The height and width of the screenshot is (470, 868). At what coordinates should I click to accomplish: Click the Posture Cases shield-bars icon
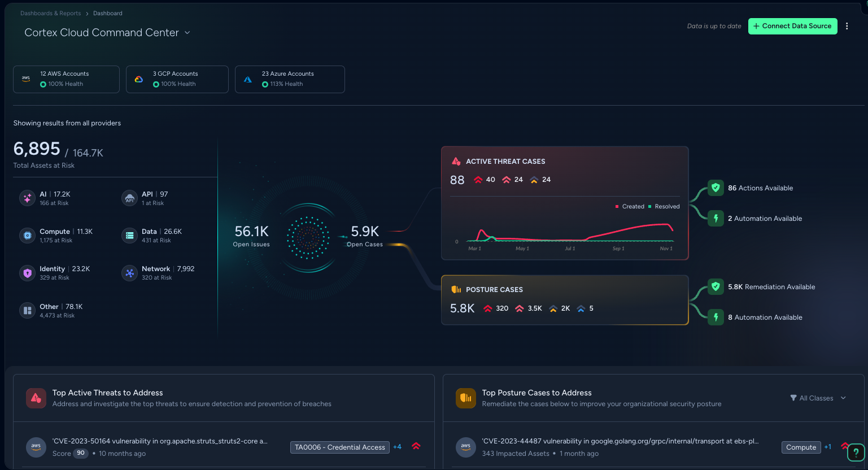click(x=456, y=290)
